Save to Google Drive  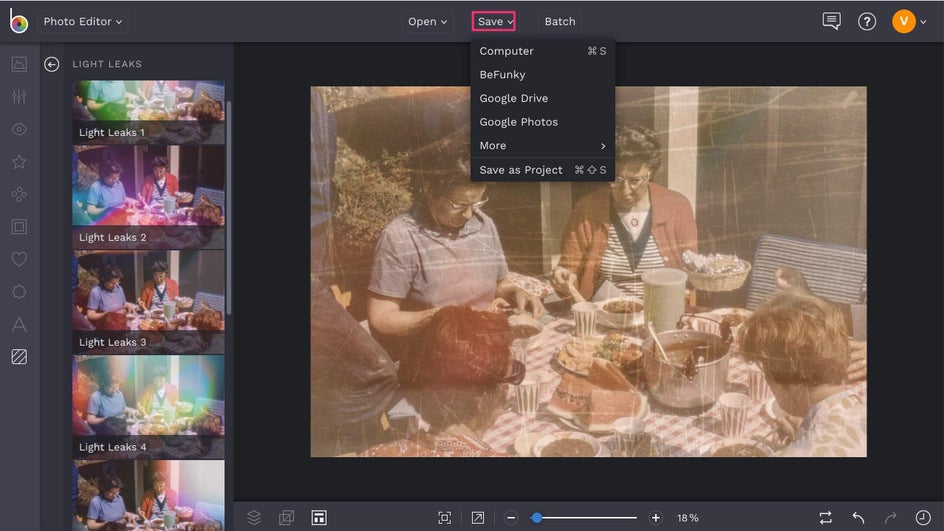click(x=542, y=98)
